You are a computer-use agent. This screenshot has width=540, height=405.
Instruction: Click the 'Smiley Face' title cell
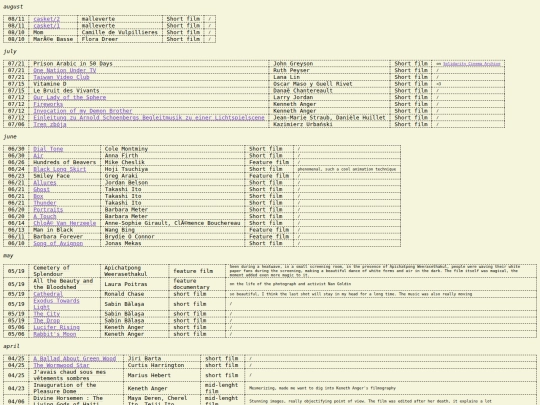click(51, 176)
